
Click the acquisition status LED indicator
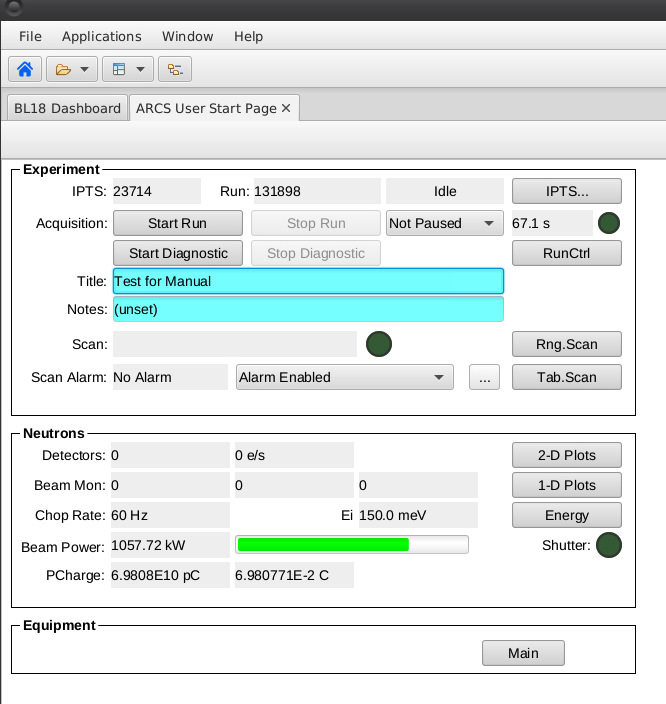click(x=608, y=223)
